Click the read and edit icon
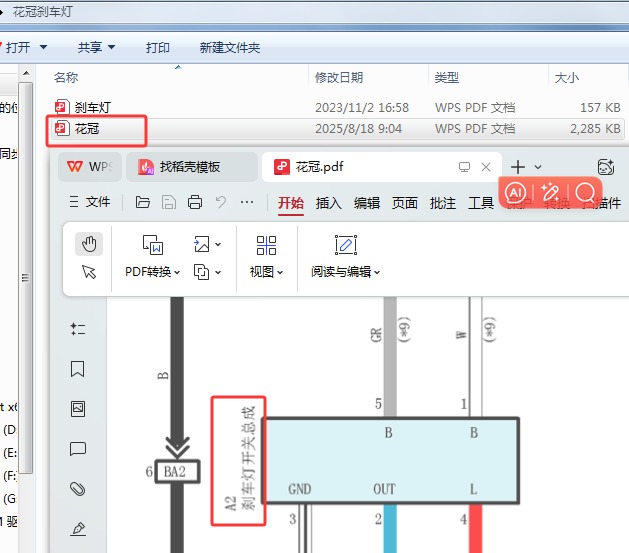629x553 pixels. 346,245
